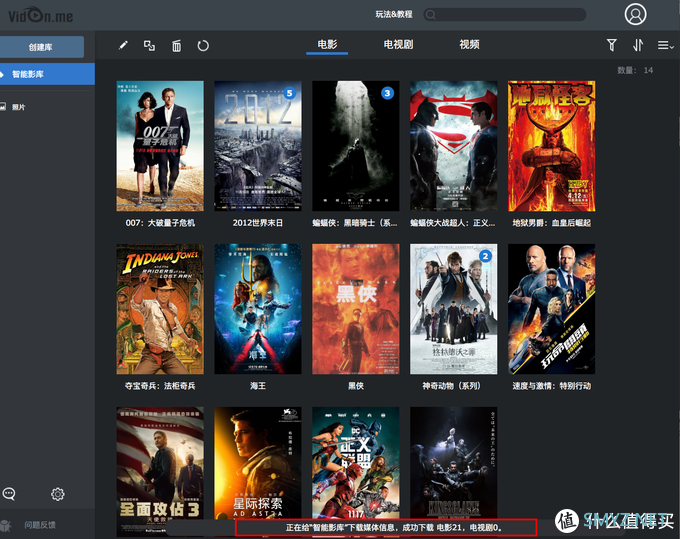Screen dimensions: 680x539
Task: Open the 速度与激情：特别行动 poster
Action: (552, 309)
